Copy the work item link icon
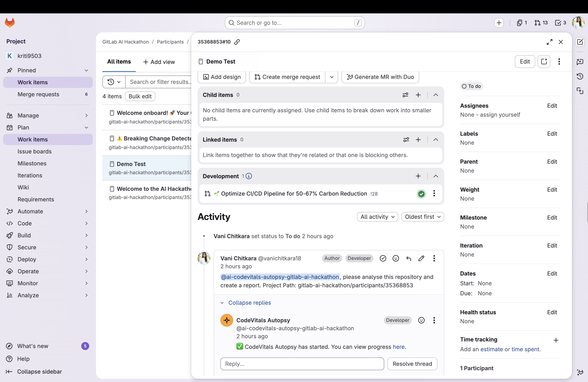This screenshot has width=588, height=382. 237,42
